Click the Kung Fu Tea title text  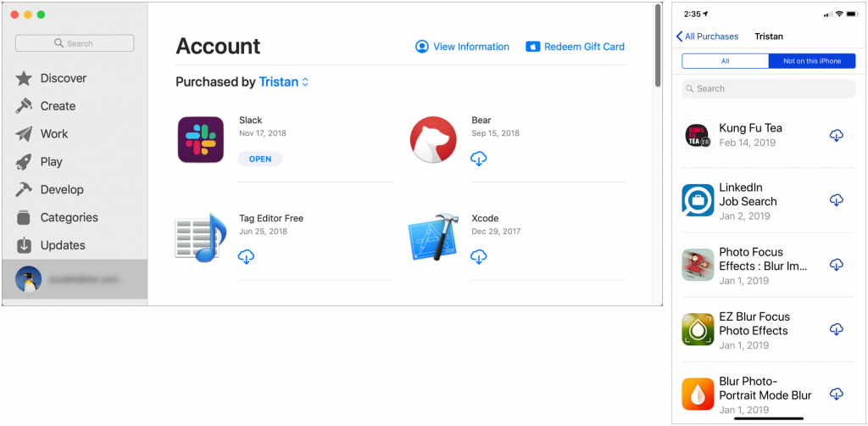pyautogui.click(x=751, y=128)
